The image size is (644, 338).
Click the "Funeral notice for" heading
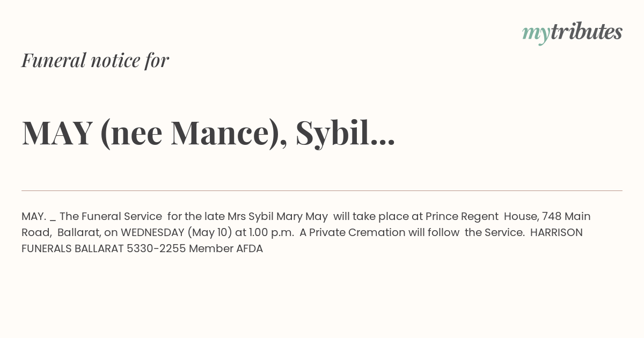tap(95, 60)
